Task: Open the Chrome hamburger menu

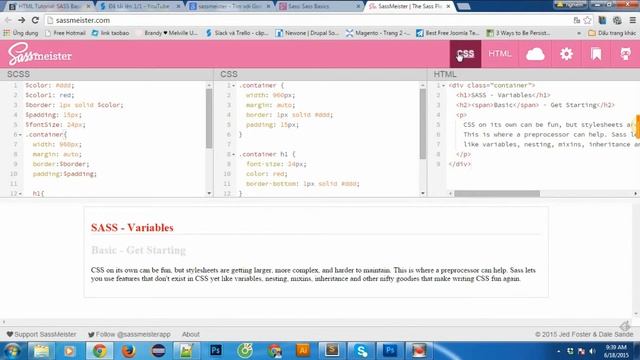Action: (633, 20)
